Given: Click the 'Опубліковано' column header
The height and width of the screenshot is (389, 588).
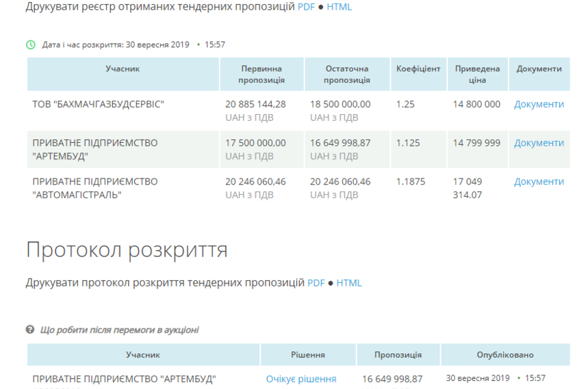Looking at the screenshot, I should pos(505,355).
